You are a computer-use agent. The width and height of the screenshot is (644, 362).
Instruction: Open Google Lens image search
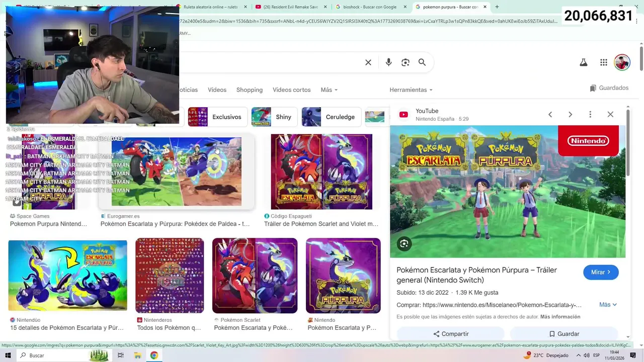click(406, 62)
